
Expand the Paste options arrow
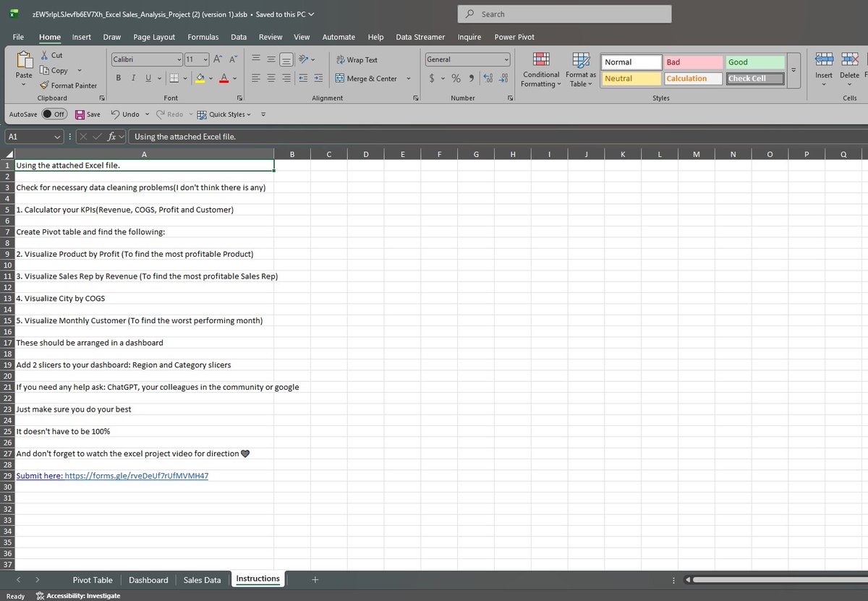pyautogui.click(x=24, y=84)
